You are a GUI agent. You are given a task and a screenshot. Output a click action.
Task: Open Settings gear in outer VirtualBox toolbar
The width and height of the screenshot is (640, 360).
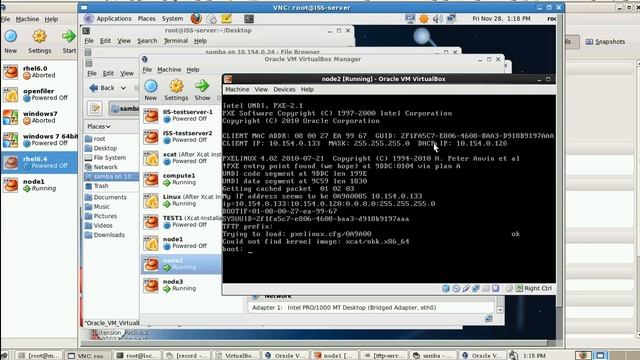tap(39, 37)
